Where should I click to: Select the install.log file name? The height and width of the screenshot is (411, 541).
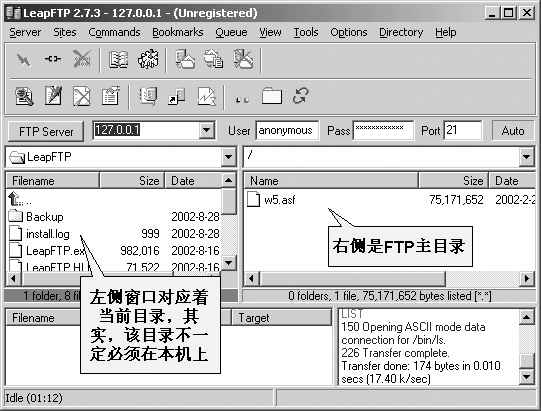[x=48, y=234]
